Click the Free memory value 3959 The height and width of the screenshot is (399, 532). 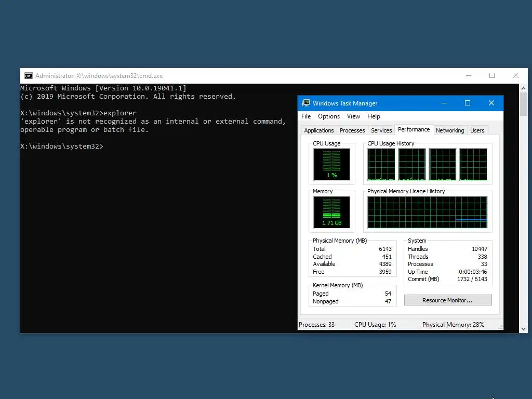[385, 272]
